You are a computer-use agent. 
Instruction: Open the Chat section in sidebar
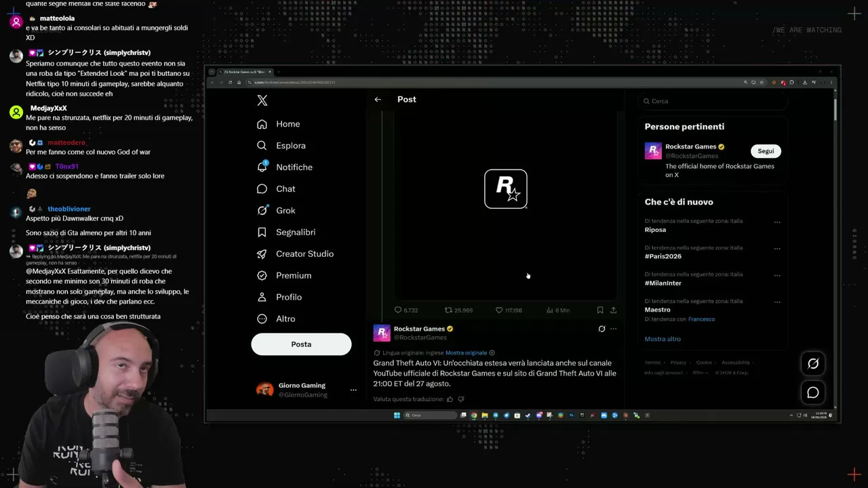coord(276,188)
